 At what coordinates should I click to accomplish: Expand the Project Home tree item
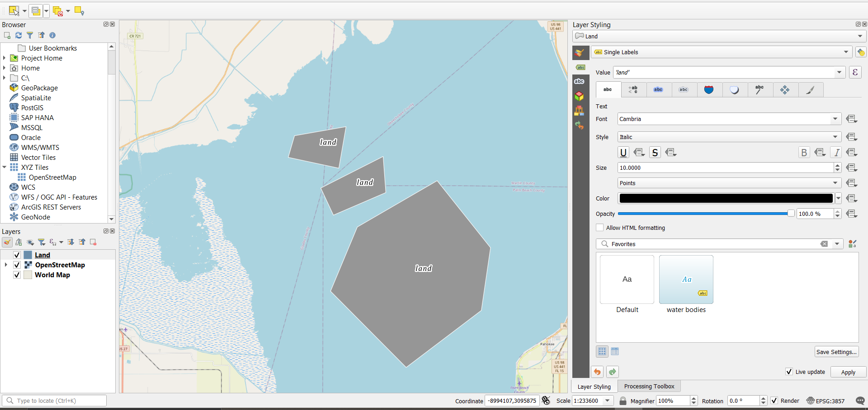(x=5, y=58)
